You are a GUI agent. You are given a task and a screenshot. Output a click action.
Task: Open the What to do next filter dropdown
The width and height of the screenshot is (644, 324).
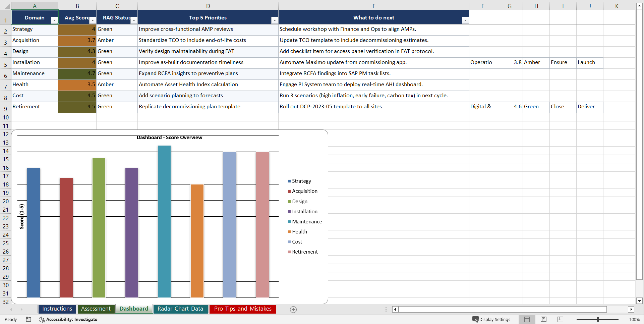tap(465, 20)
